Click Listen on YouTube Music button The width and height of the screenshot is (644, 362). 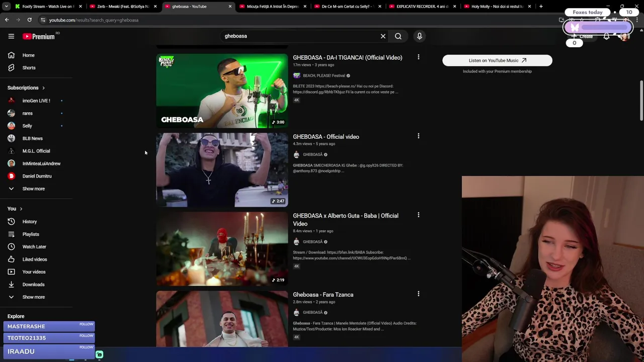coord(497,60)
